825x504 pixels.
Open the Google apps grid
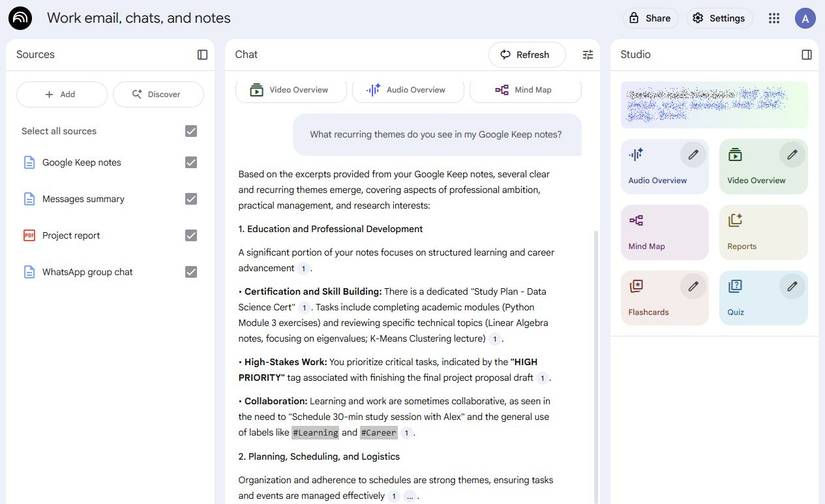[x=774, y=18]
